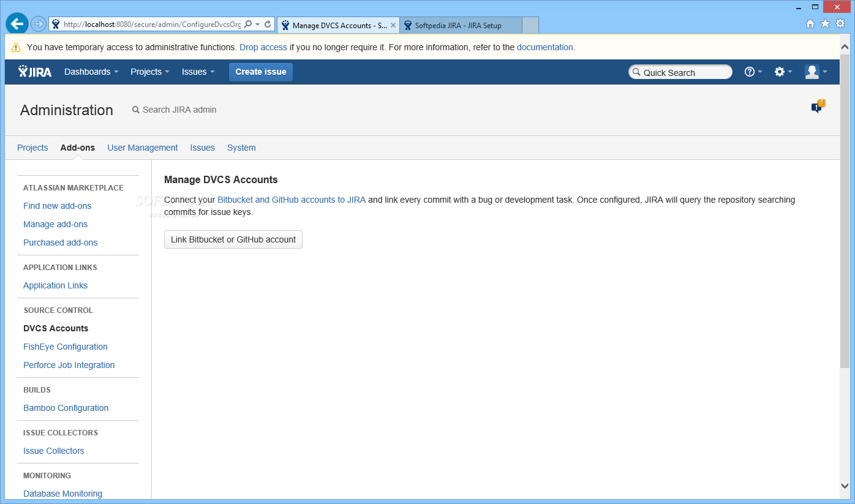Switch to the System admin tab
The image size is (855, 504).
241,148
